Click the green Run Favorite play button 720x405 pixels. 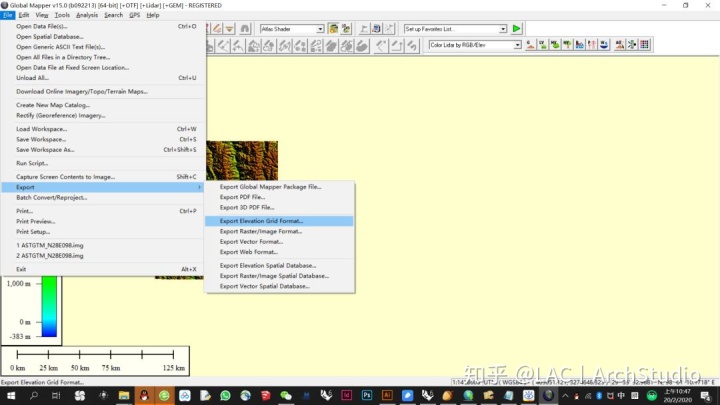tap(517, 29)
